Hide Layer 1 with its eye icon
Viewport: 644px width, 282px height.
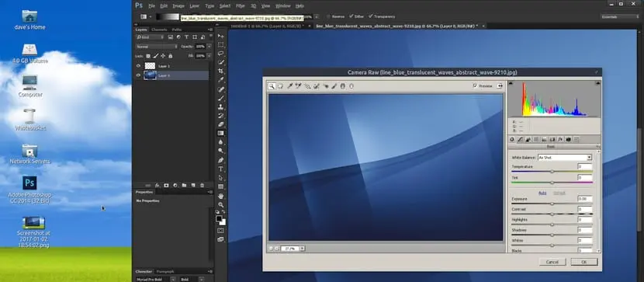click(x=138, y=66)
